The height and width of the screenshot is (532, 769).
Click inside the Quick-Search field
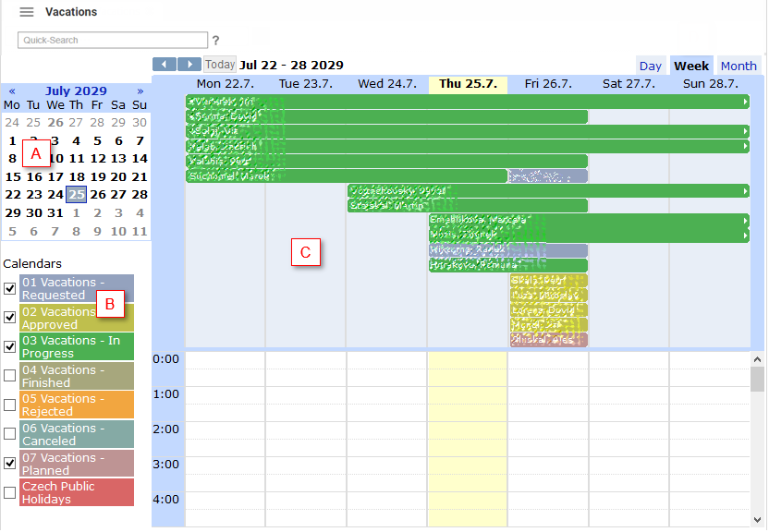click(x=111, y=40)
